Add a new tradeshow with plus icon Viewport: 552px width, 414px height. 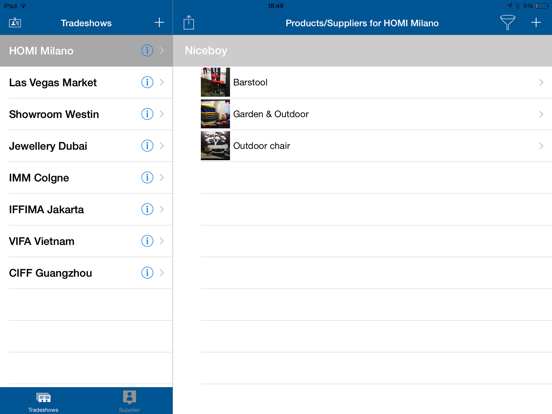[159, 23]
